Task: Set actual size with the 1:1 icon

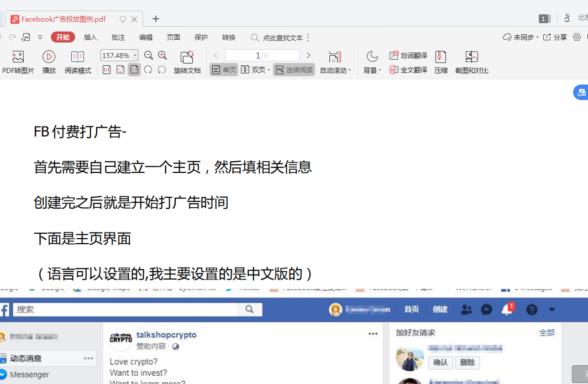Action: point(107,70)
